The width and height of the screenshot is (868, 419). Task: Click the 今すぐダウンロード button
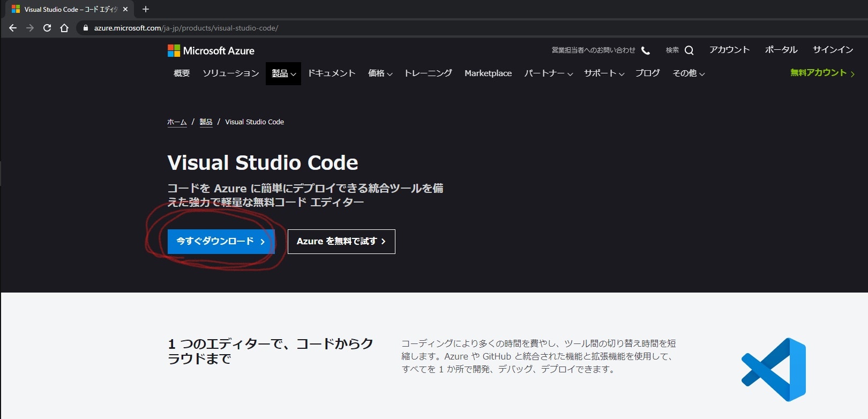221,242
